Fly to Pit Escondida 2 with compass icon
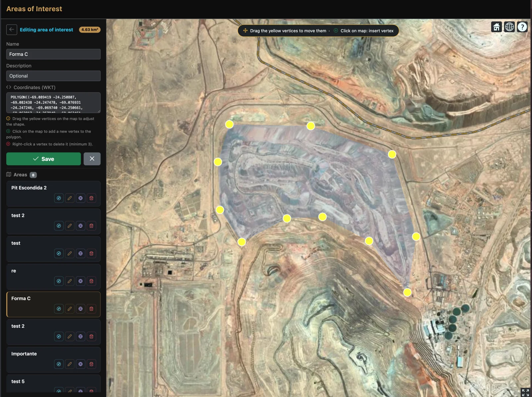 click(59, 198)
